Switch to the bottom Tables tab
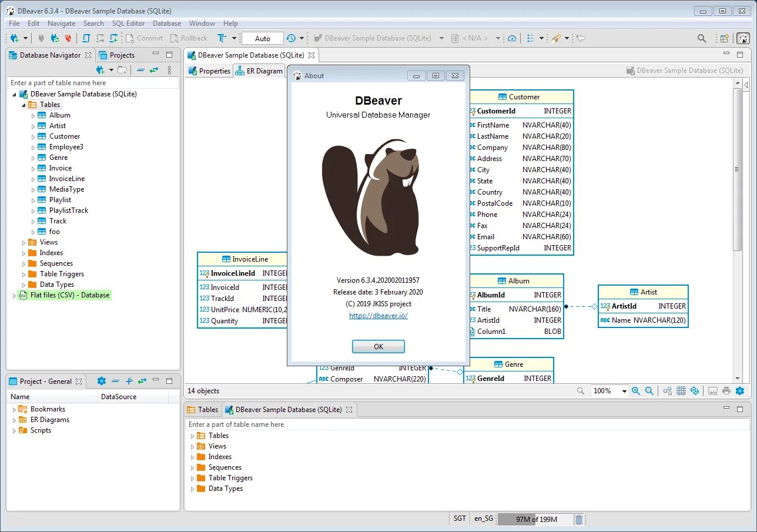Image resolution: width=757 pixels, height=532 pixels. pyautogui.click(x=203, y=410)
